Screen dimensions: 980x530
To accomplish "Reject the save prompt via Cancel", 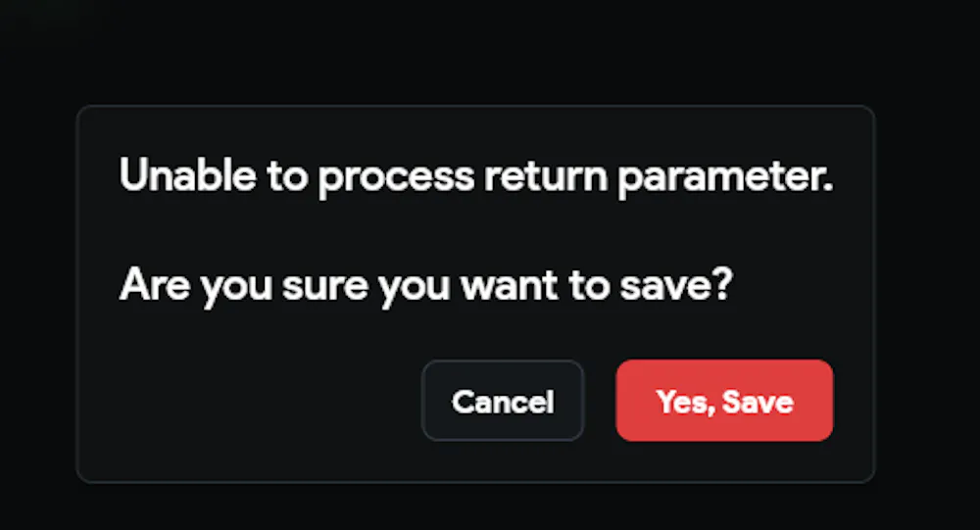I will click(503, 401).
